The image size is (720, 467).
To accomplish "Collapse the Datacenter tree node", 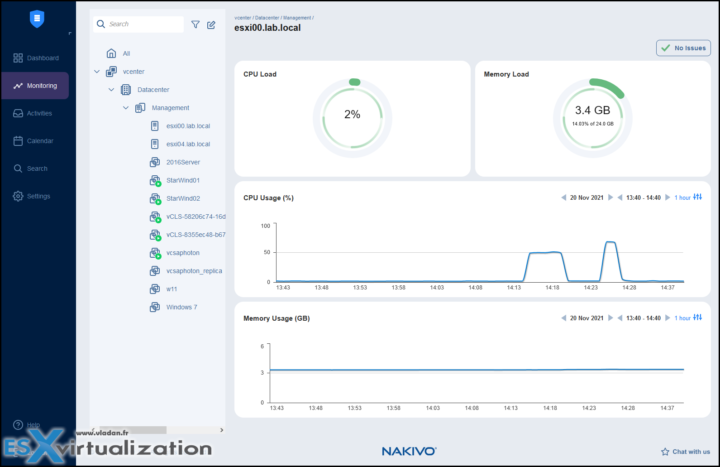I will (111, 90).
